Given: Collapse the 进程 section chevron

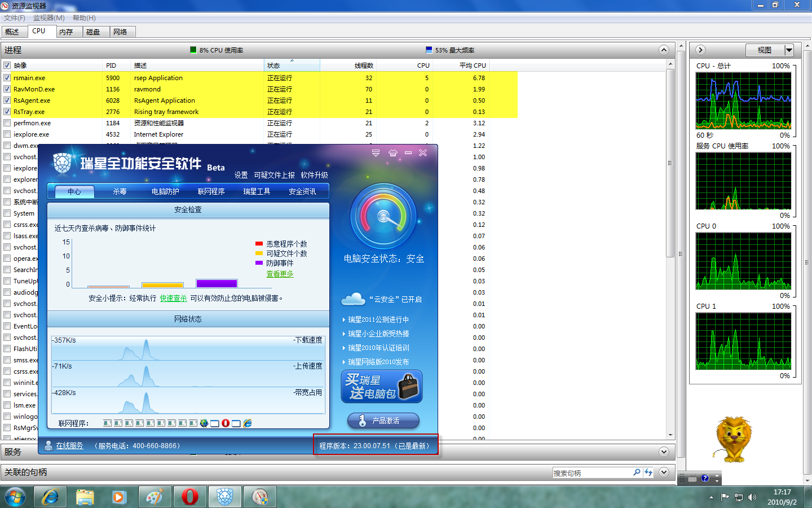Looking at the screenshot, I should [664, 50].
